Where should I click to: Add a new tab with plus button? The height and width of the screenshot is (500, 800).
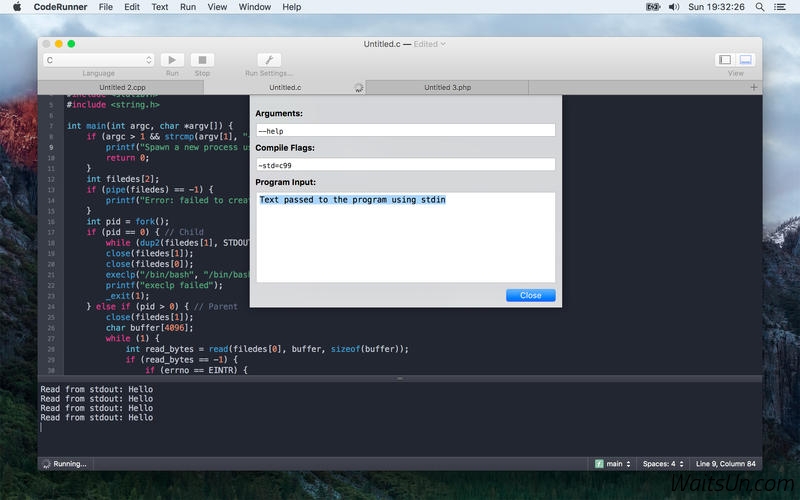pyautogui.click(x=754, y=88)
